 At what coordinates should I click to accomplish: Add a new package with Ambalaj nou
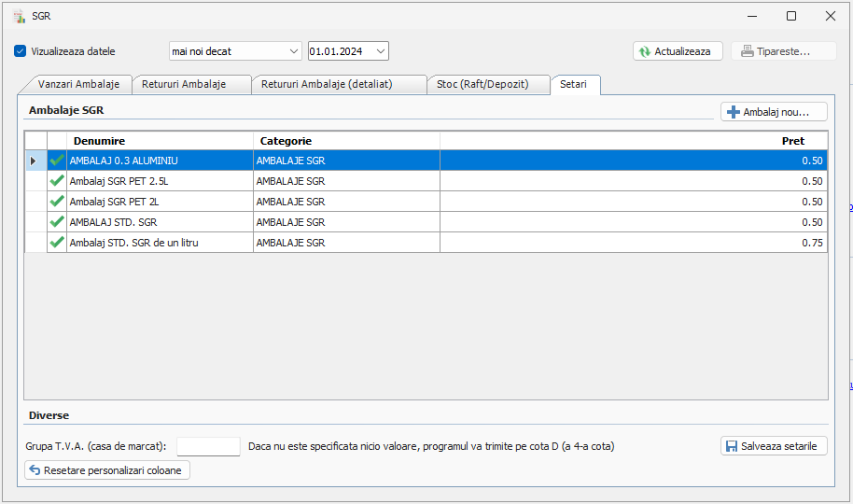click(774, 112)
